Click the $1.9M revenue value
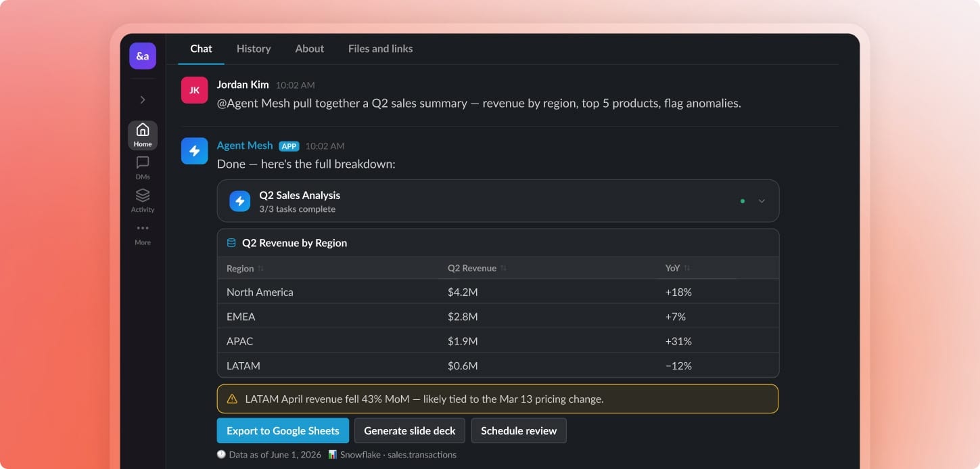This screenshot has height=469, width=980. click(463, 341)
